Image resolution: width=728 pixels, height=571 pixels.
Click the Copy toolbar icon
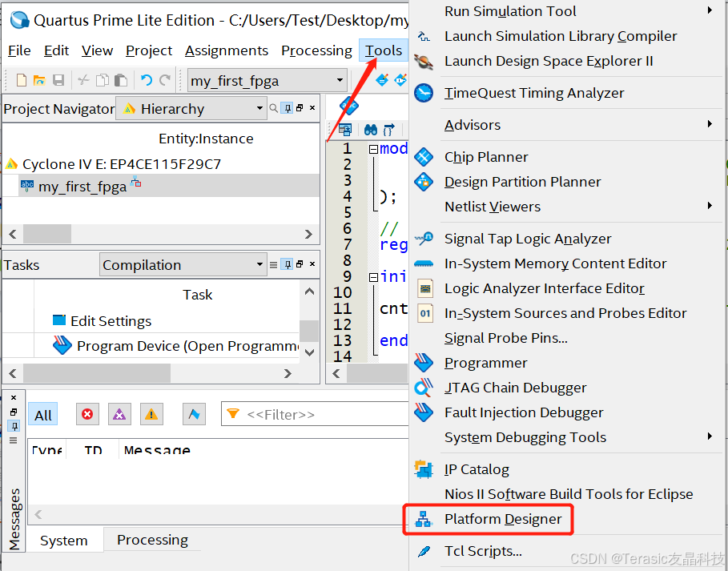tap(103, 80)
